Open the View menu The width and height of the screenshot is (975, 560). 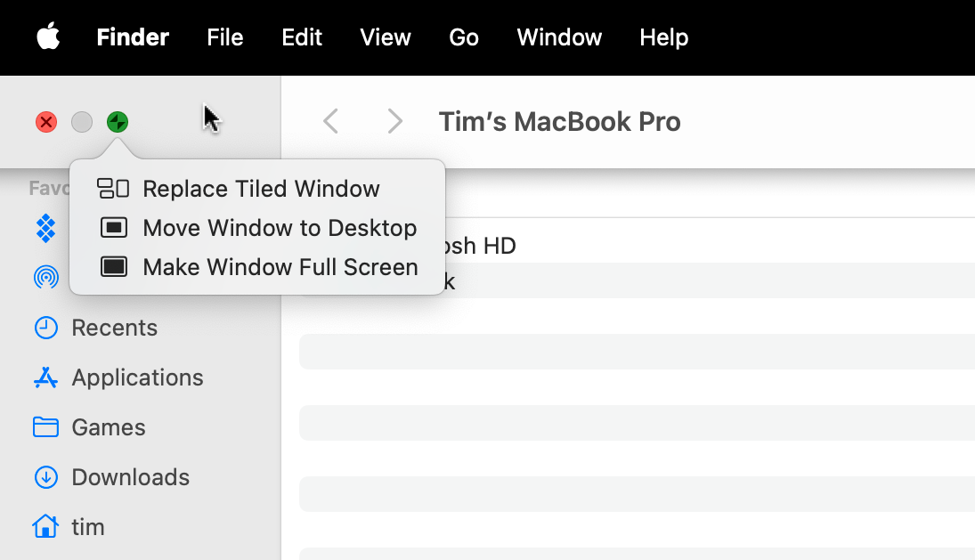[385, 37]
